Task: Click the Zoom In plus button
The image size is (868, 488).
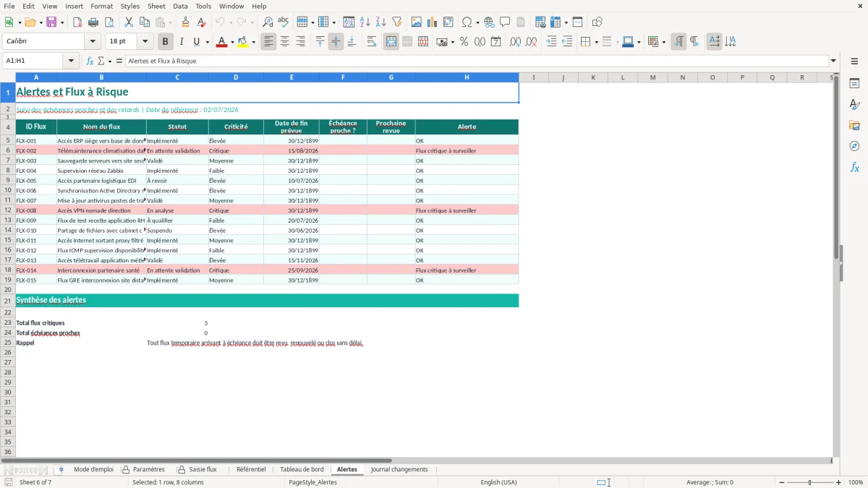Action: click(839, 482)
